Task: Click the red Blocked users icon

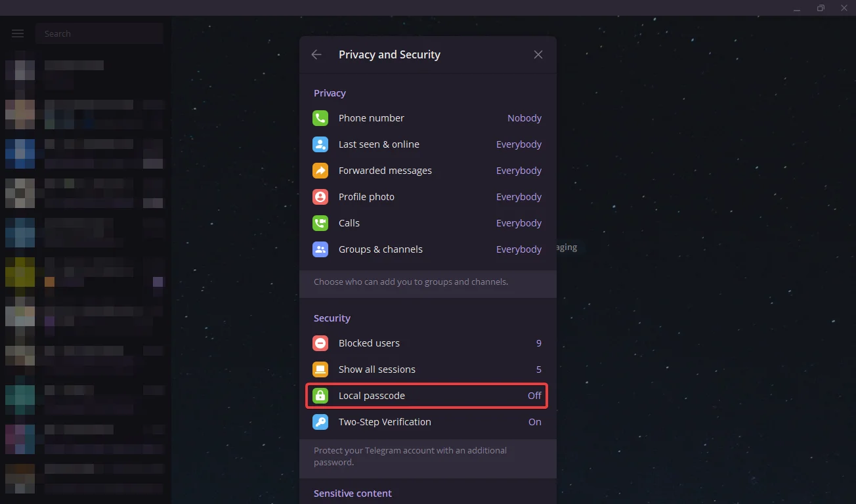Action: pos(320,343)
